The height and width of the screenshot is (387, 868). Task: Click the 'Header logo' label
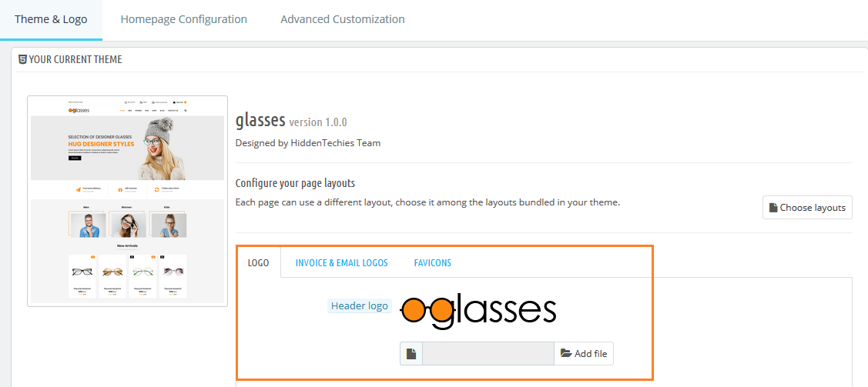click(x=359, y=305)
